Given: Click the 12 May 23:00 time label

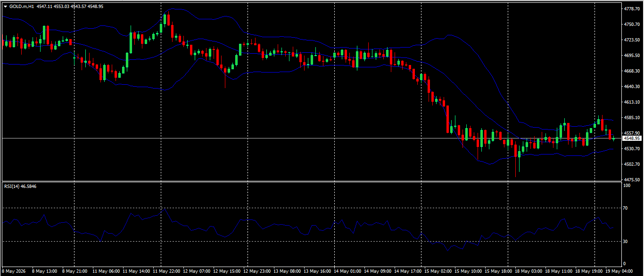Looking at the screenshot, I should pos(257,271).
